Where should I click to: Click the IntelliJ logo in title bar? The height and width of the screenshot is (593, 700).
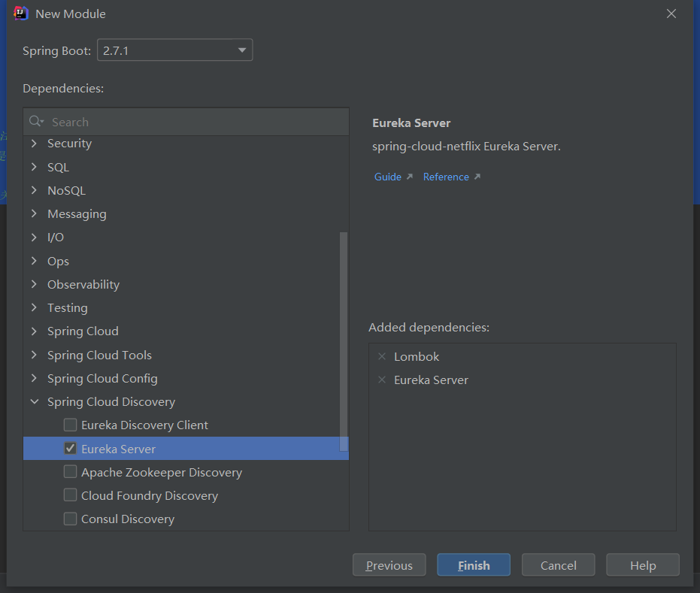pos(21,14)
